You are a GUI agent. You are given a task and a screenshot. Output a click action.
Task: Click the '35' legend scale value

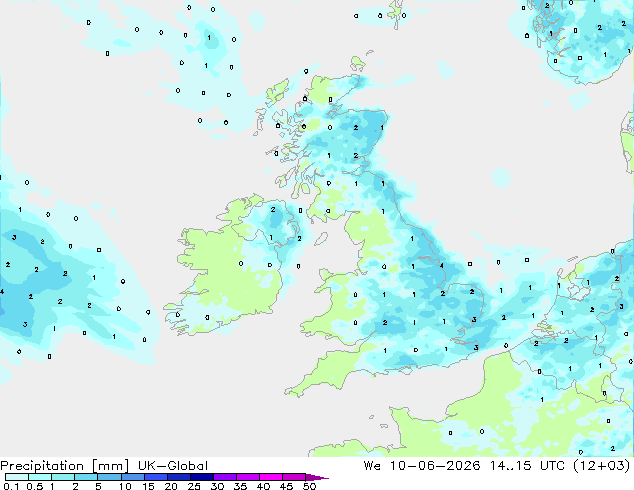[x=240, y=486]
